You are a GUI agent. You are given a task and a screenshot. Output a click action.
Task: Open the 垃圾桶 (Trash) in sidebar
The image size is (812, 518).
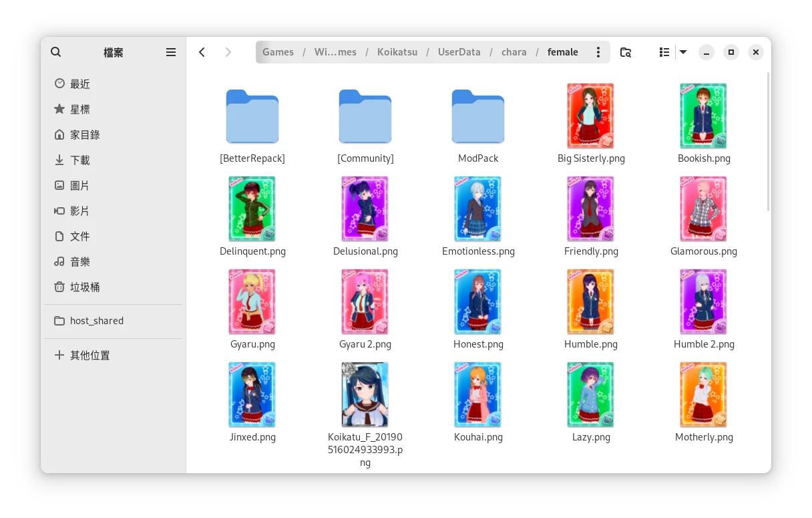tap(85, 287)
